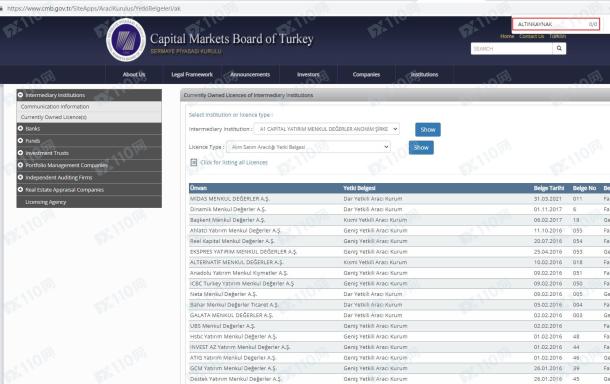Viewport: 610px width, 384px height.
Task: Click the Capital Markets Board logo
Action: point(125,39)
